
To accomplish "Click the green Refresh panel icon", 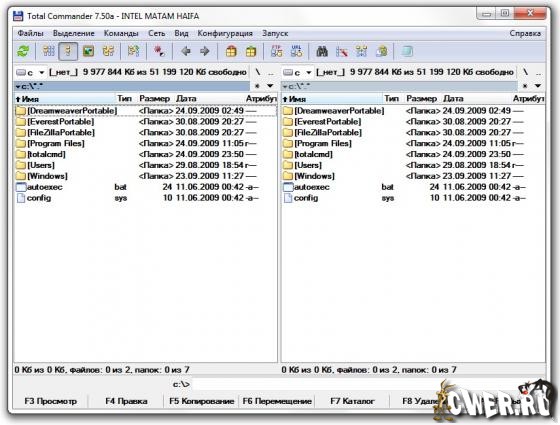I will (x=23, y=51).
